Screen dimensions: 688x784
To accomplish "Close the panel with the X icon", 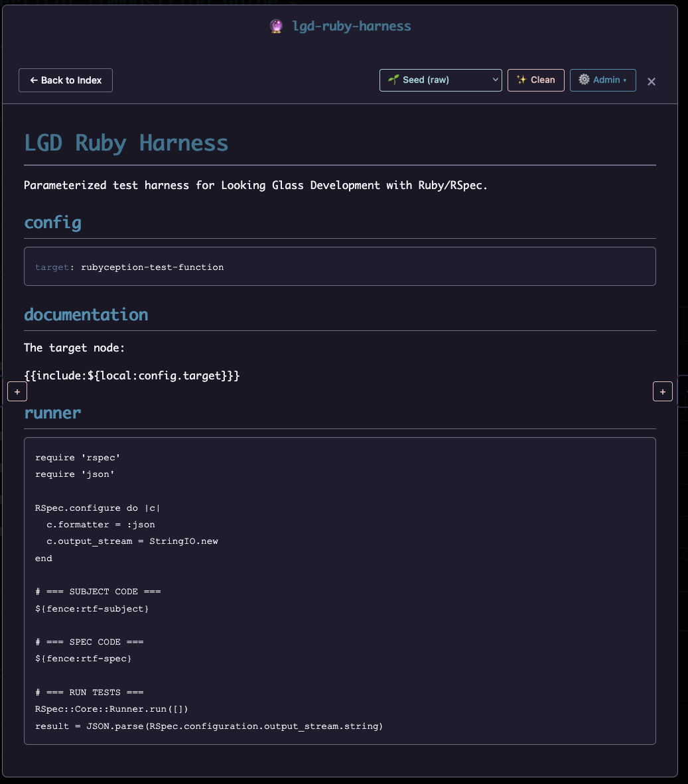I will click(652, 82).
